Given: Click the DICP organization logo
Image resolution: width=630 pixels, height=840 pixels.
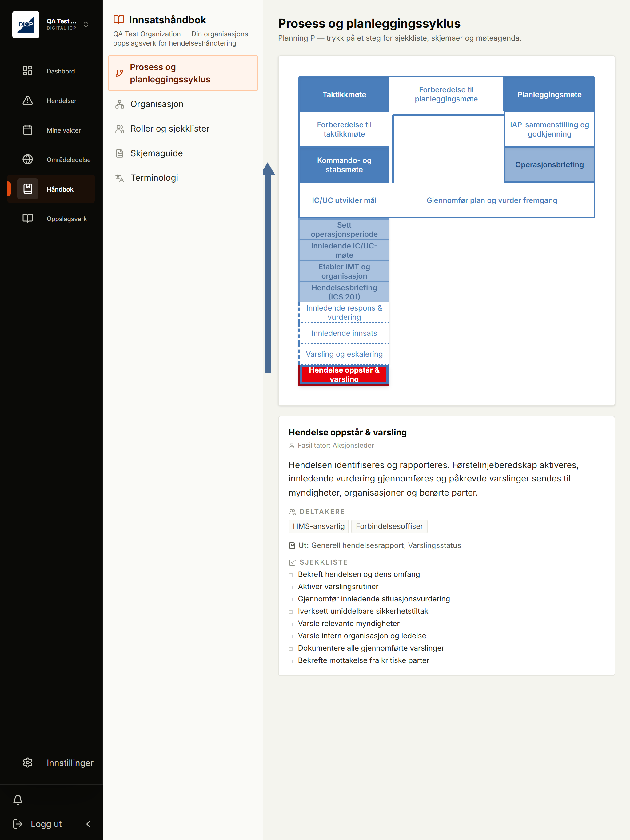Looking at the screenshot, I should click(26, 25).
